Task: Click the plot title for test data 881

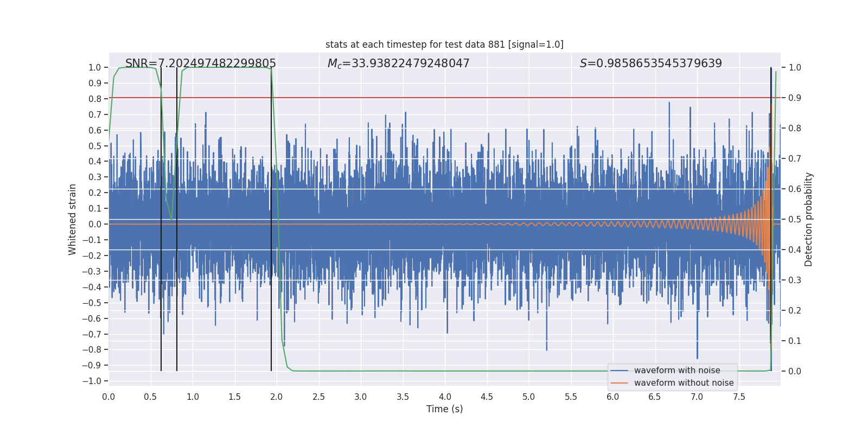Action: (x=444, y=44)
